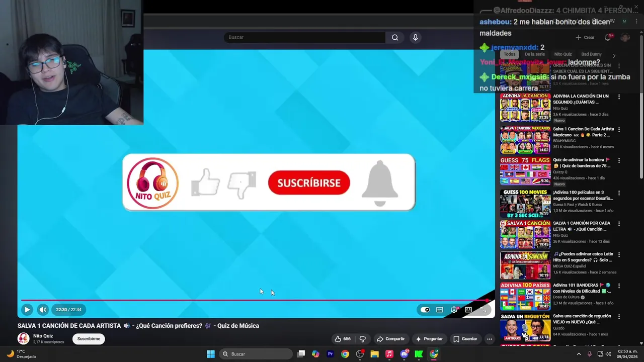Viewport: 644px width, 362px height.
Task: Show more filter chips with the right chevron
Action: [x=614, y=55]
